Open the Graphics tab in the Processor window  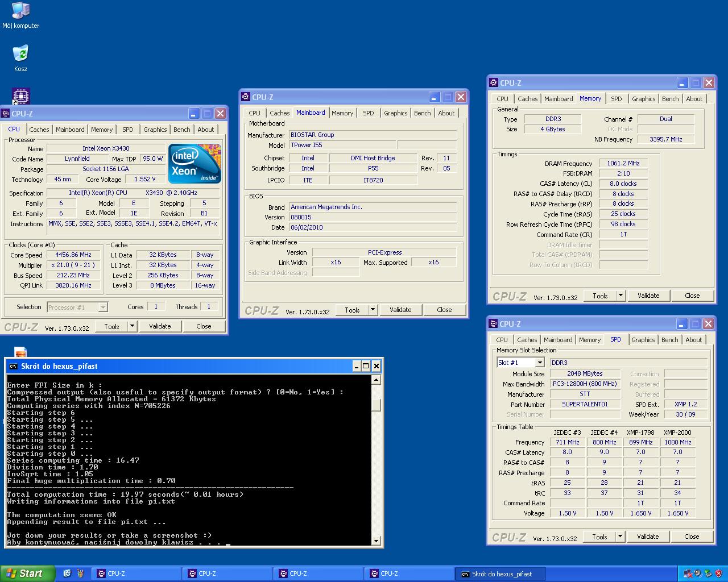click(155, 130)
